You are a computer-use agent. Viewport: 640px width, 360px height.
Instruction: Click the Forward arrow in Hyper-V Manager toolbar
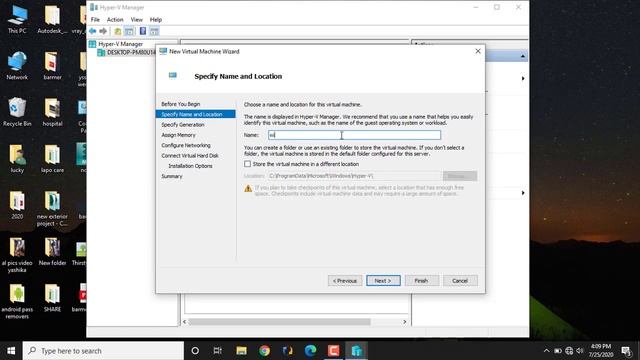pyautogui.click(x=103, y=31)
